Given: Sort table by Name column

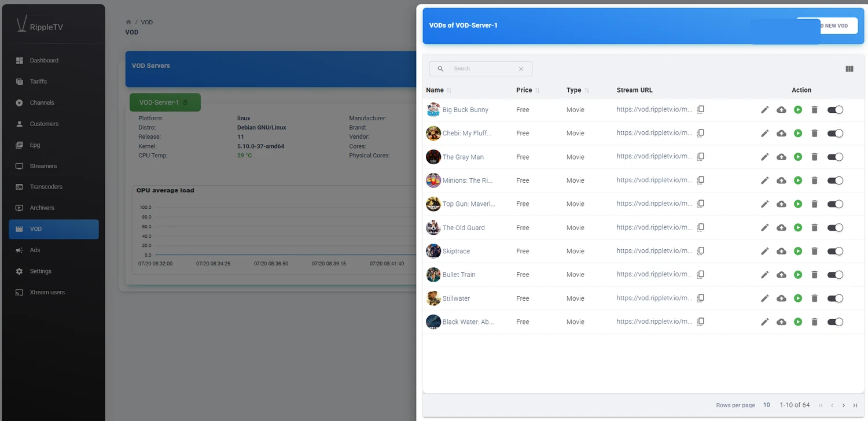Looking at the screenshot, I should click(x=439, y=90).
